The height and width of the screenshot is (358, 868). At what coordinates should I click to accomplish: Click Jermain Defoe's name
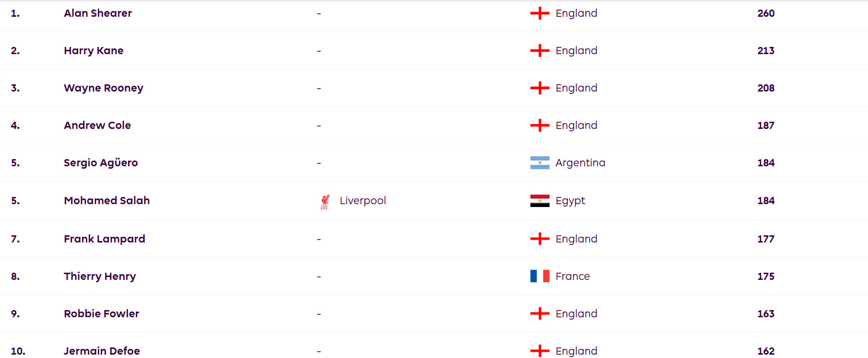pyautogui.click(x=102, y=351)
